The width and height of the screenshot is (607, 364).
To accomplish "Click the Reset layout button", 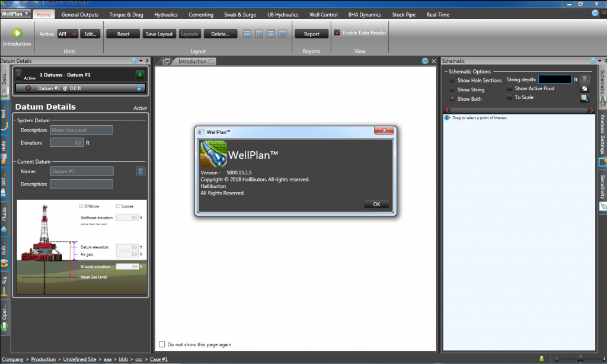I will click(123, 34).
